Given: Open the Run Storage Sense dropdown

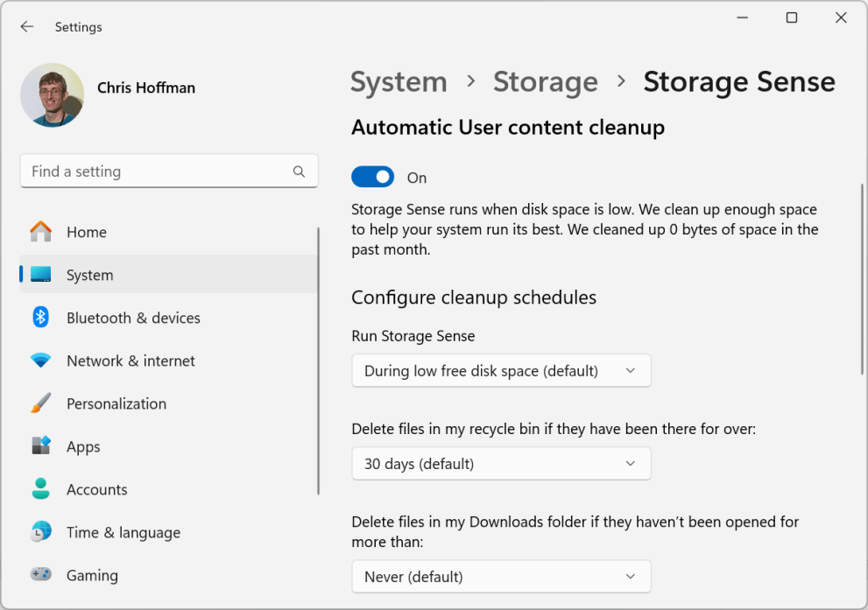Looking at the screenshot, I should coord(501,370).
